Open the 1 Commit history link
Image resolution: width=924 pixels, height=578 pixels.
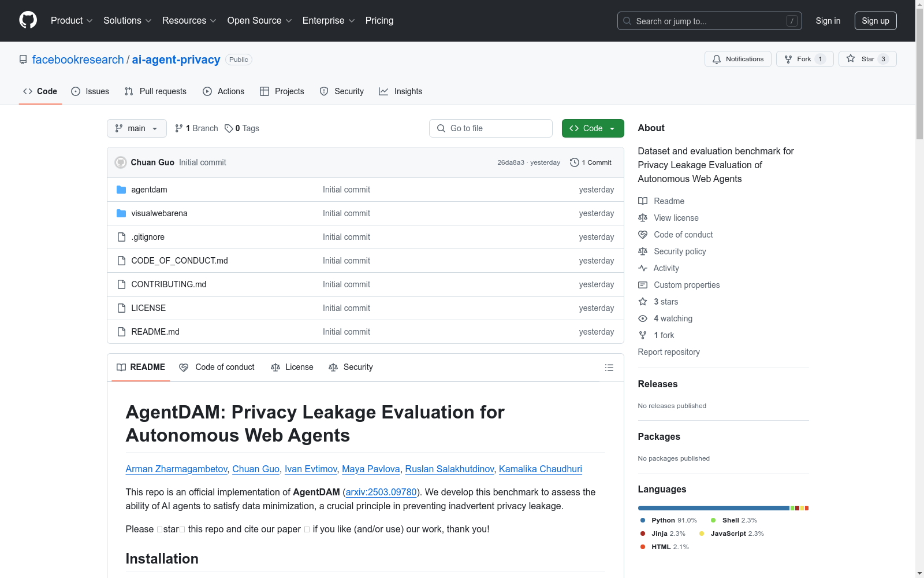tap(591, 162)
